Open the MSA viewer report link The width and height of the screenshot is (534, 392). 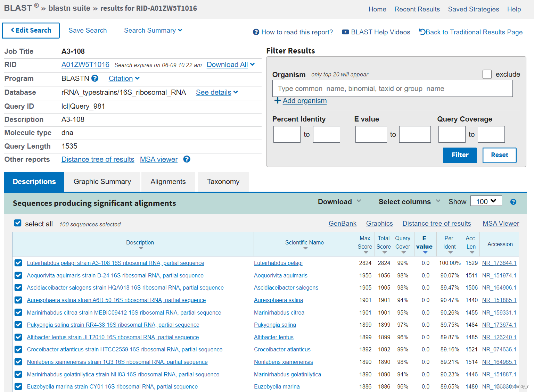[x=159, y=159]
